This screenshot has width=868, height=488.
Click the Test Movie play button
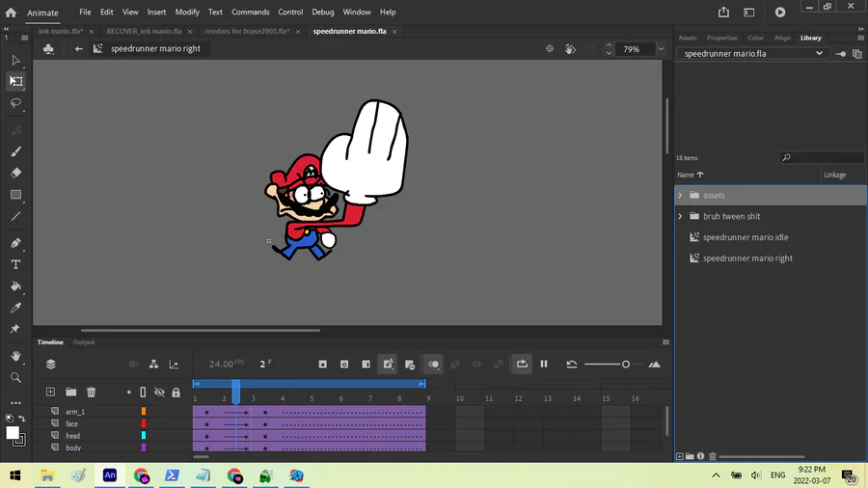[x=780, y=13]
